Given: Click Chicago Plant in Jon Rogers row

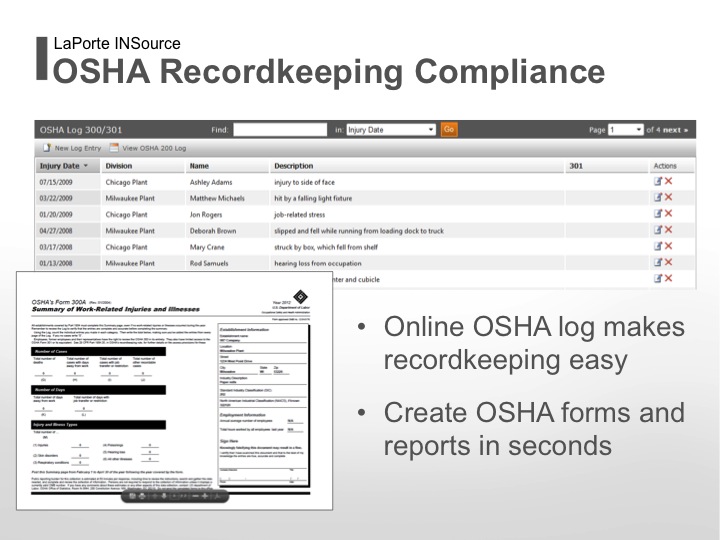Looking at the screenshot, I should (126, 214).
